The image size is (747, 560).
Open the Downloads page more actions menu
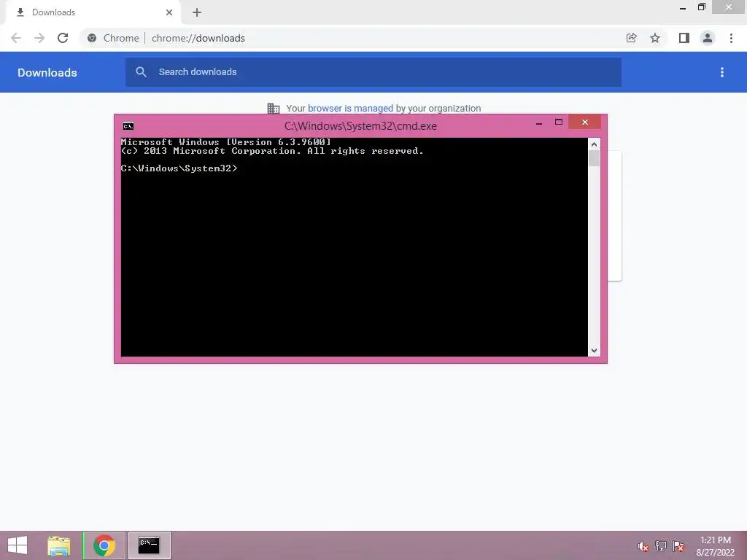[722, 72]
